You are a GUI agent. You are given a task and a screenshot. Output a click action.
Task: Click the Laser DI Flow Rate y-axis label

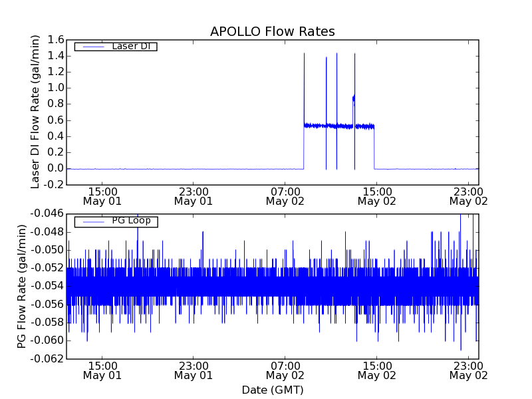[37, 112]
